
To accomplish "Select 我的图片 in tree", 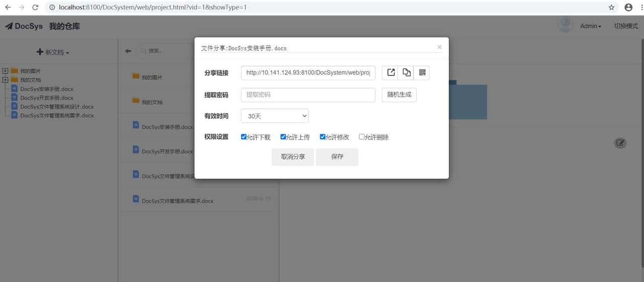I will [x=30, y=71].
